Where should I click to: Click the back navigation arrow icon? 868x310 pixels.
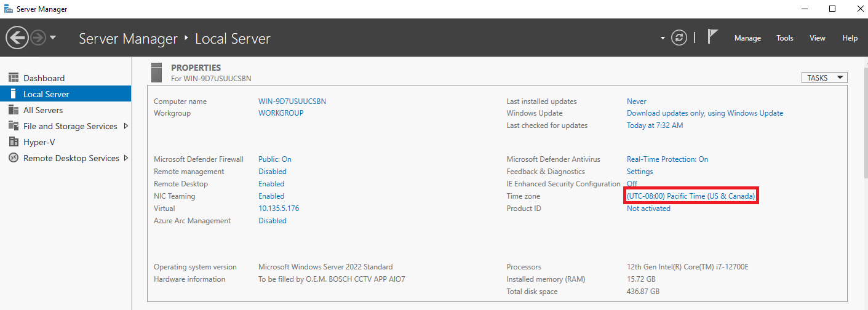[17, 38]
